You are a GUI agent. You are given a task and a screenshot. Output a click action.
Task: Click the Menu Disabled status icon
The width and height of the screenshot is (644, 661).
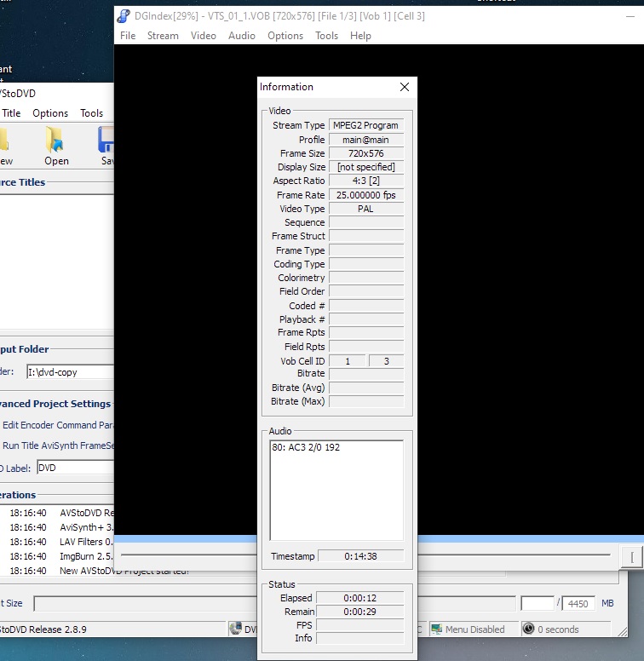coord(436,629)
